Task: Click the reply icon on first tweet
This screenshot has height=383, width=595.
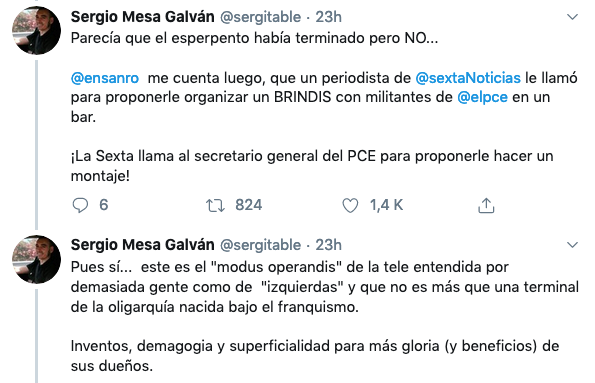Action: (x=80, y=205)
